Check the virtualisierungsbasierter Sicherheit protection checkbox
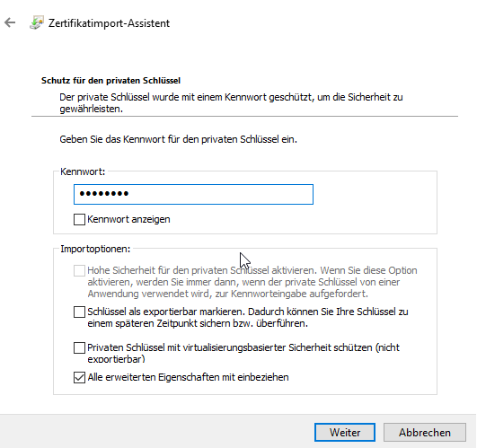 click(x=79, y=347)
